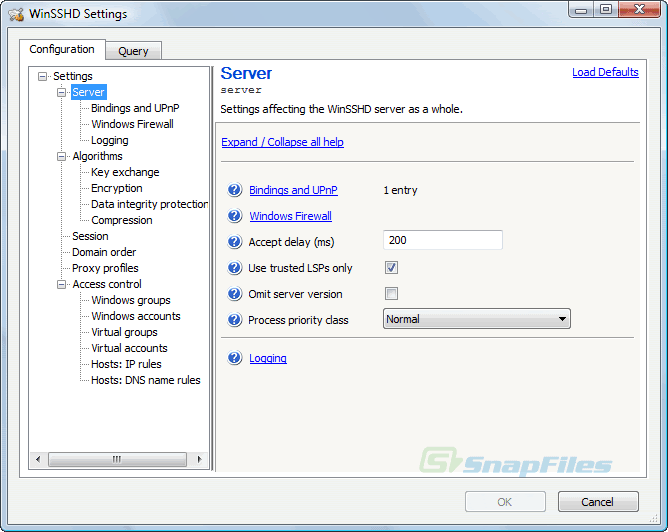Image resolution: width=668 pixels, height=532 pixels.
Task: Click help icon beside Logging link
Action: click(x=234, y=358)
